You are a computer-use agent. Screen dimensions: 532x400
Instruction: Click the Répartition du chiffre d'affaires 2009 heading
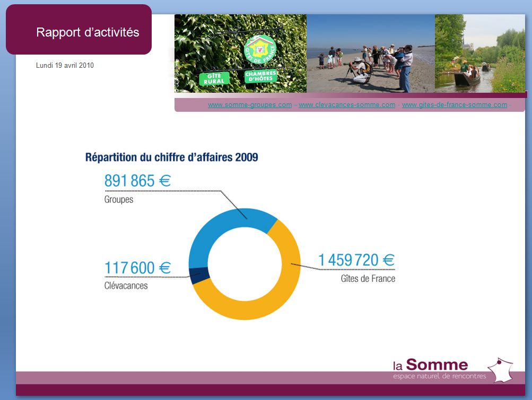tap(171, 157)
